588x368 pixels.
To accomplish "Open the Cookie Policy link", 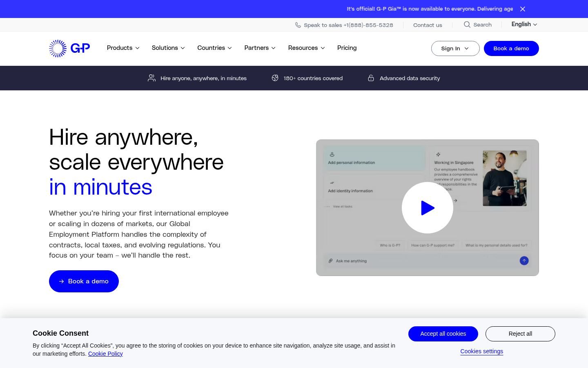I will coord(105,354).
